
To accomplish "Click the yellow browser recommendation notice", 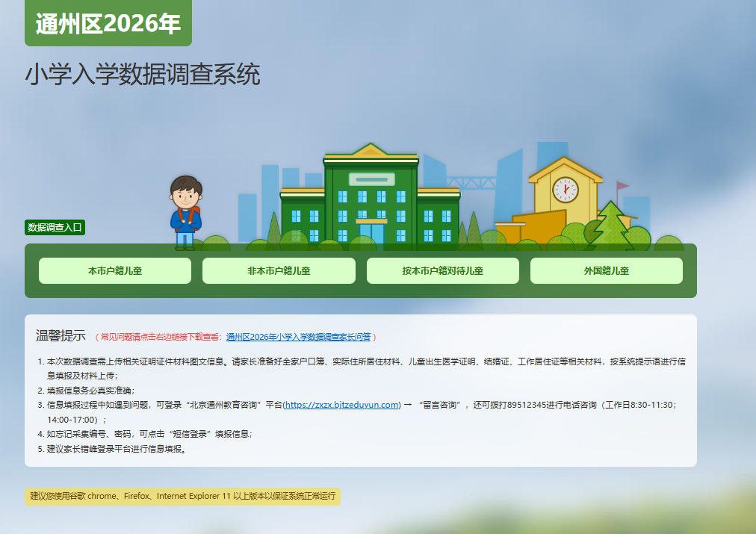I will 182,497.
